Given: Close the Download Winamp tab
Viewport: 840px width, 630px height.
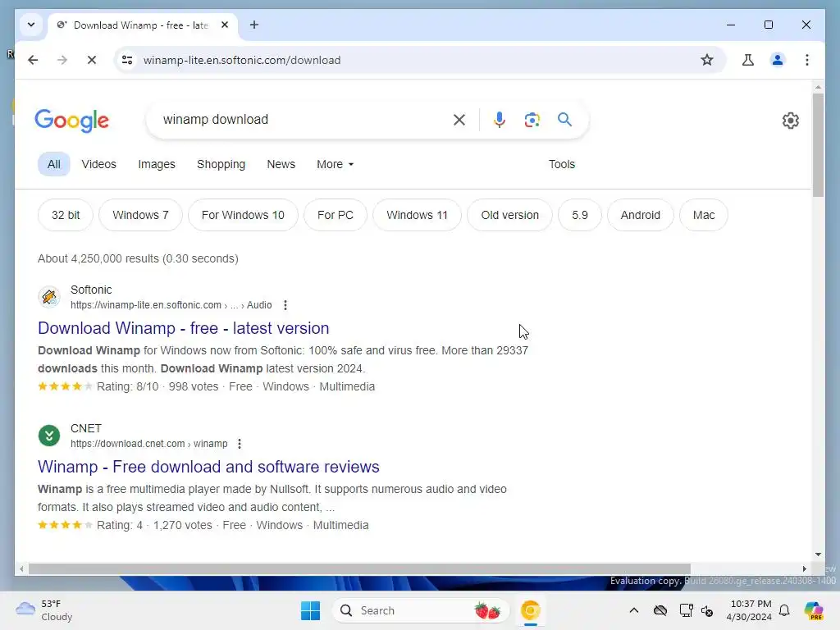Looking at the screenshot, I should pyautogui.click(x=225, y=25).
